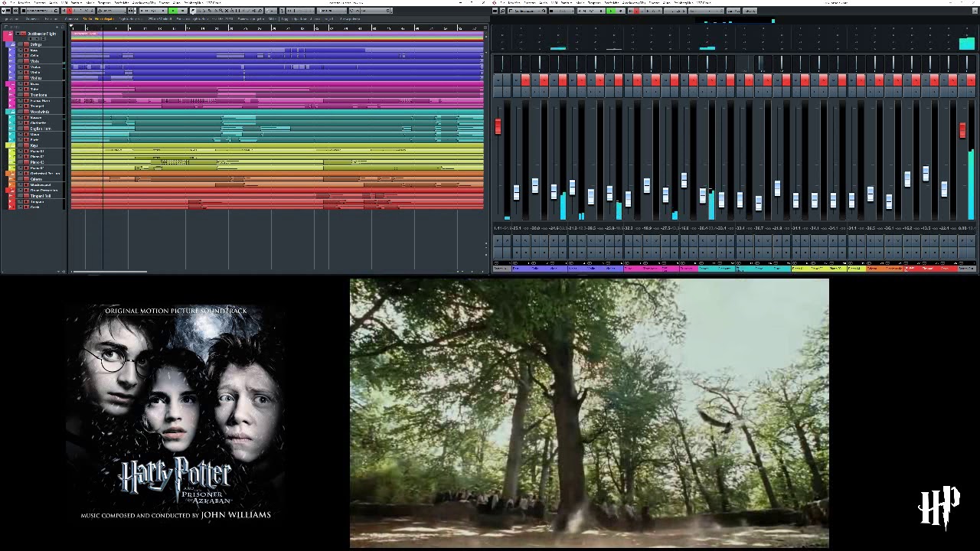
Task: Click the Flute track instrument icon
Action: tap(11, 140)
